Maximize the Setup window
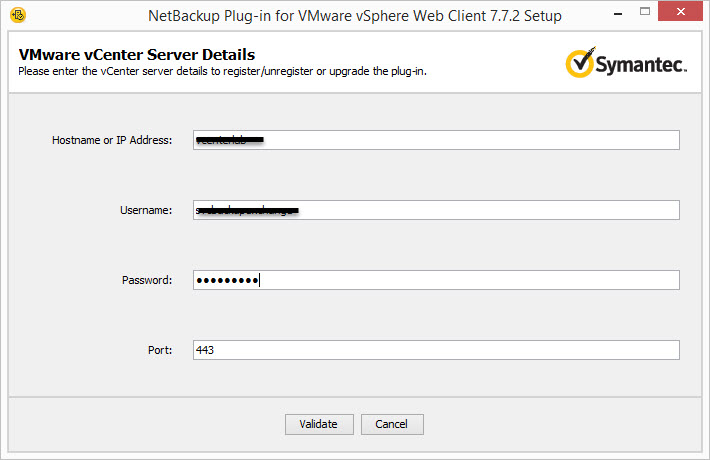Image resolution: width=710 pixels, height=460 pixels. 645,12
